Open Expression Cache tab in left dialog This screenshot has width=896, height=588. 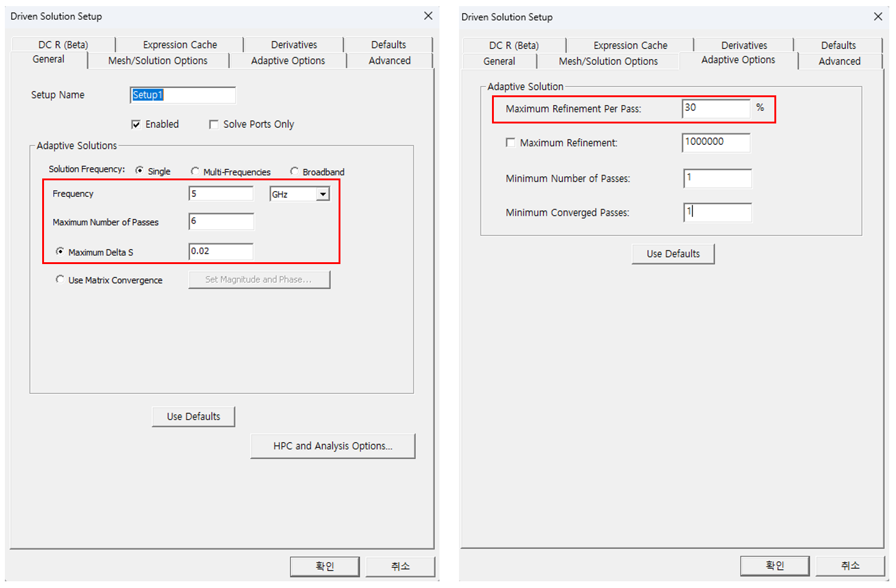tap(180, 45)
